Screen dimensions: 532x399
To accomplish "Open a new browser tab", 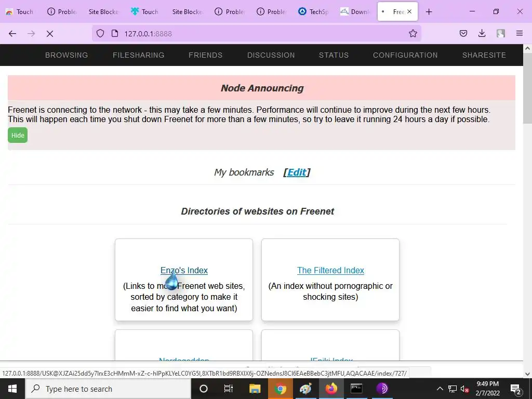I will (429, 12).
